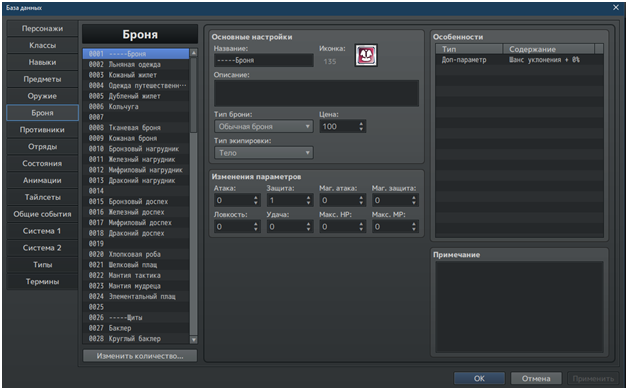Viewport: 628px width, 390px height.
Task: Select list row 0001 -----Броня
Action: (x=136, y=54)
